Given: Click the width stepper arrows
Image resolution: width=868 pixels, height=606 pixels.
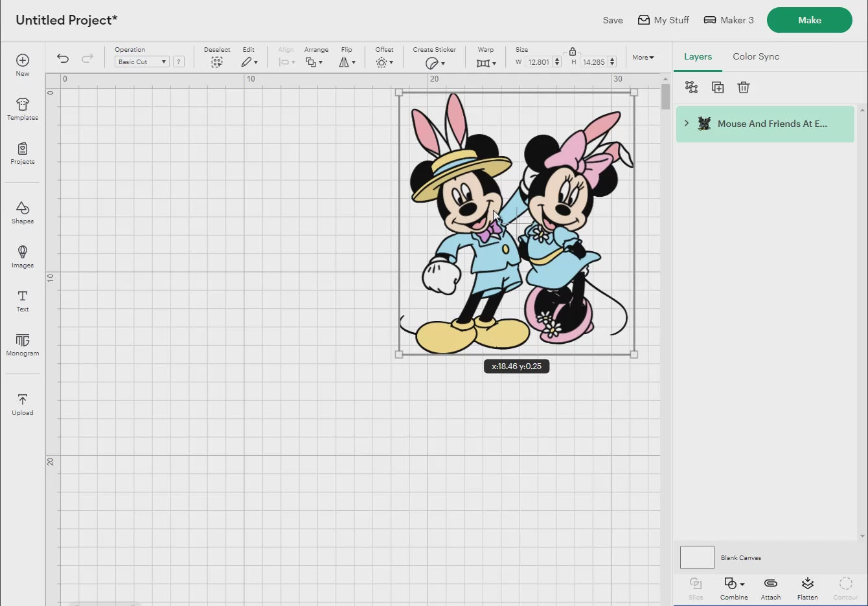Looking at the screenshot, I should tap(557, 62).
